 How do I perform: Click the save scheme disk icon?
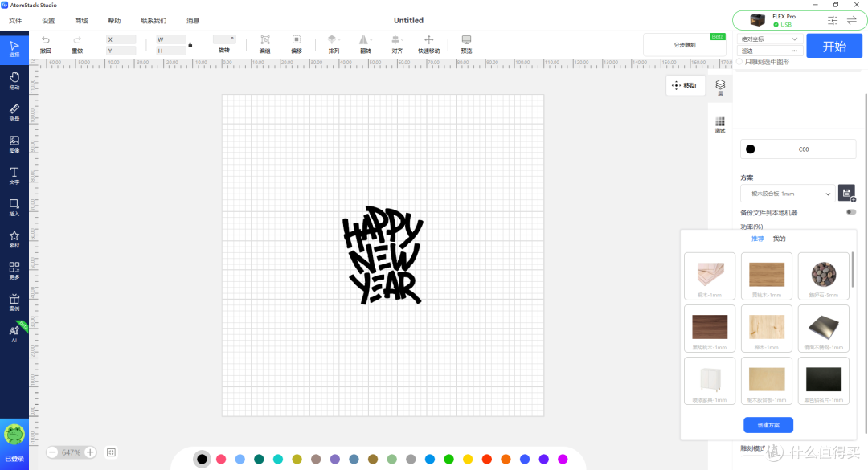pyautogui.click(x=846, y=193)
